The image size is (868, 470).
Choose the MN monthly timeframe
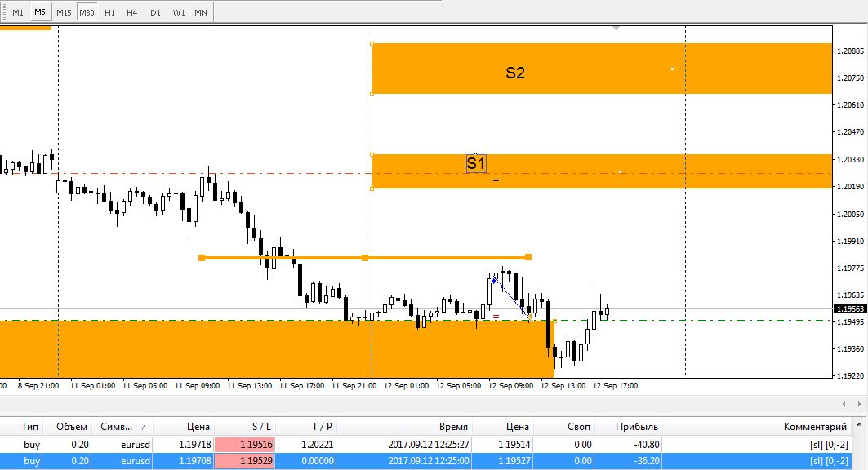click(x=200, y=12)
